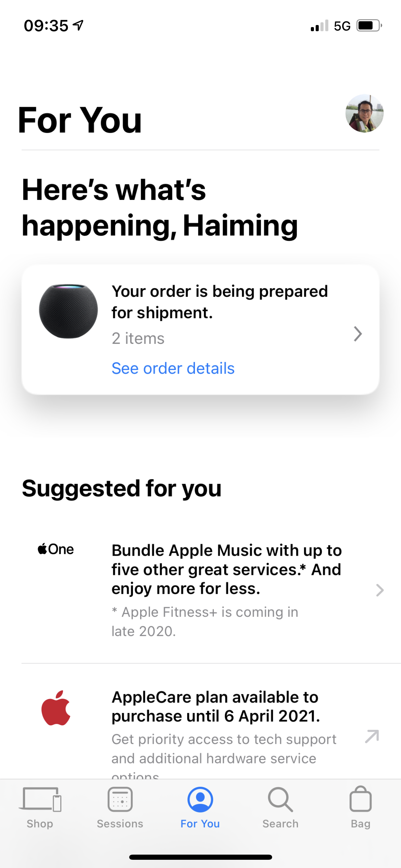Switch to the Sessions tab label

[120, 824]
